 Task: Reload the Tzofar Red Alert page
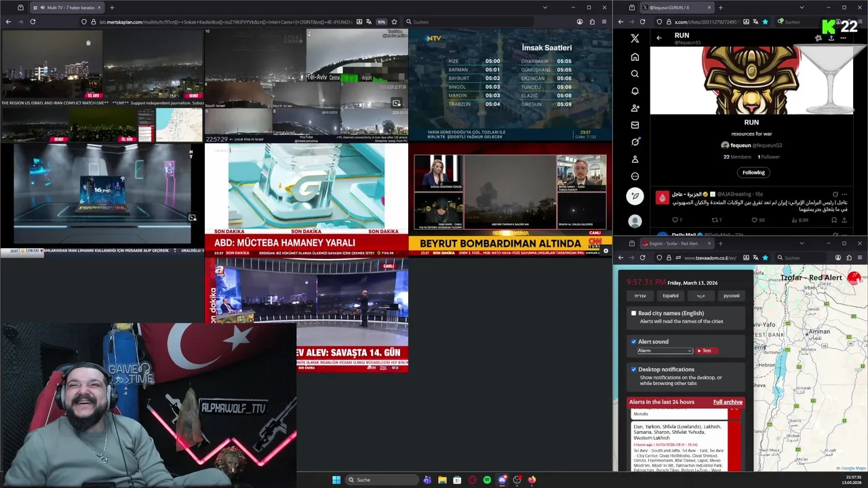coord(644,258)
